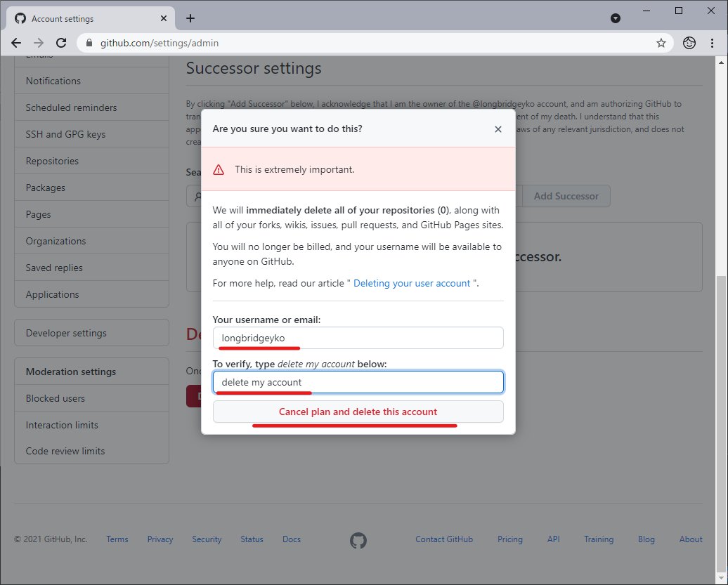Close the Account settings tab
This screenshot has width=728, height=585.
(164, 18)
